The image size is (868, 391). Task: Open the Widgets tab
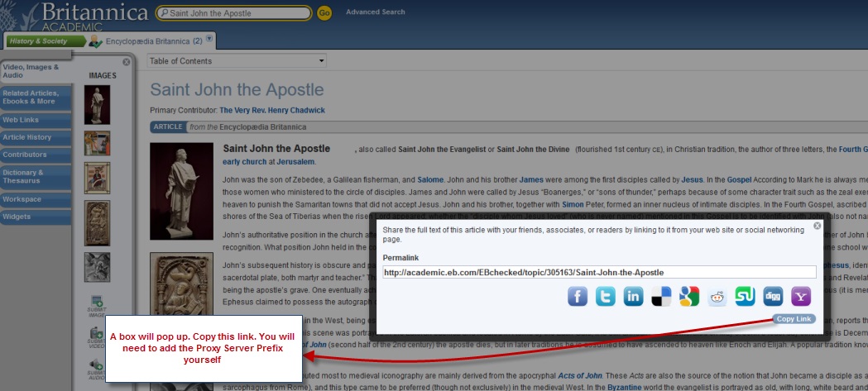[x=36, y=217]
